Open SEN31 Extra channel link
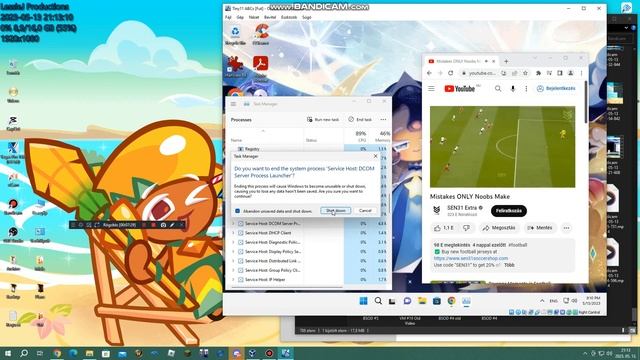The width and height of the screenshot is (640, 360). coord(462,208)
